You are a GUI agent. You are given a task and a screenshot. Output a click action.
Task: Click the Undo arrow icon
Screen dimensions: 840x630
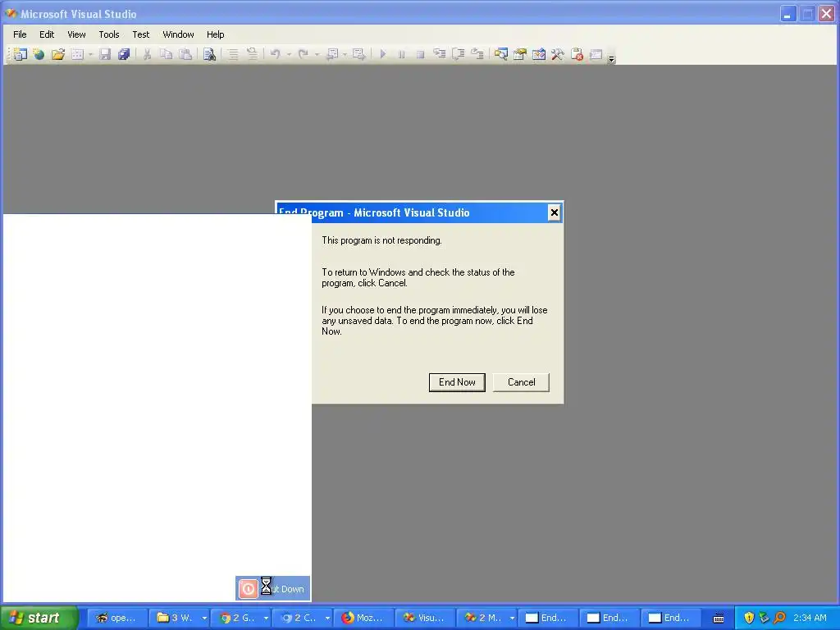point(276,54)
